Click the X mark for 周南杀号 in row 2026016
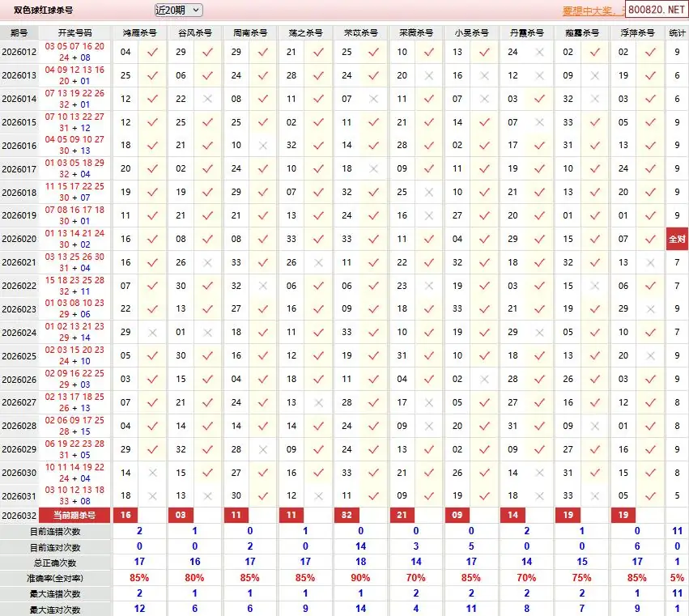Image resolution: width=689 pixels, height=616 pixels. click(x=263, y=146)
